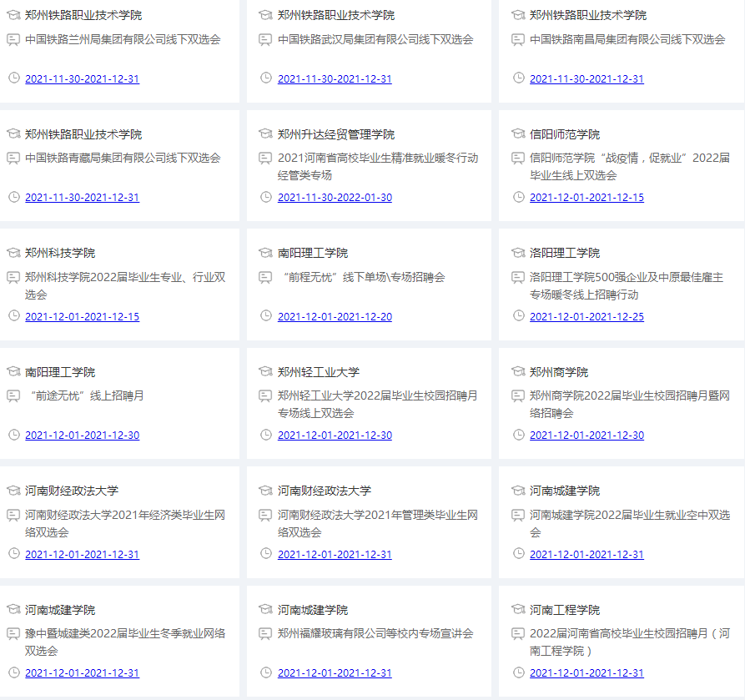The image size is (745, 700).
Task: Click the graduation cap icon next to 郑州升达经贸管理学院
Action: click(x=265, y=133)
